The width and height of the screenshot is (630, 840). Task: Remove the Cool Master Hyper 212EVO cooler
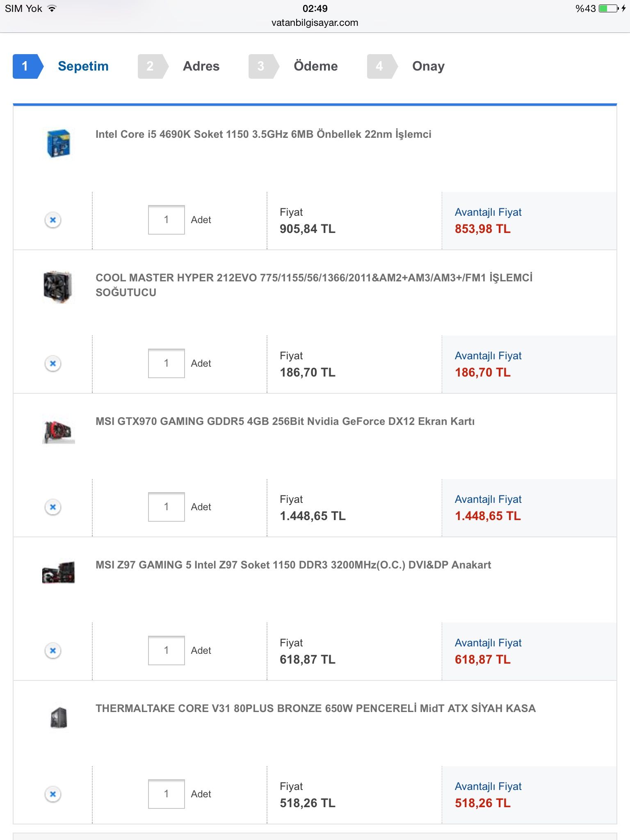point(53,363)
